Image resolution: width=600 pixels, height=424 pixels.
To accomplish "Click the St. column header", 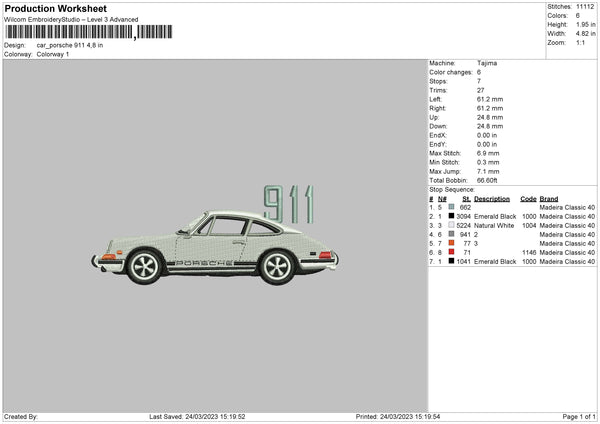I will (466, 198).
